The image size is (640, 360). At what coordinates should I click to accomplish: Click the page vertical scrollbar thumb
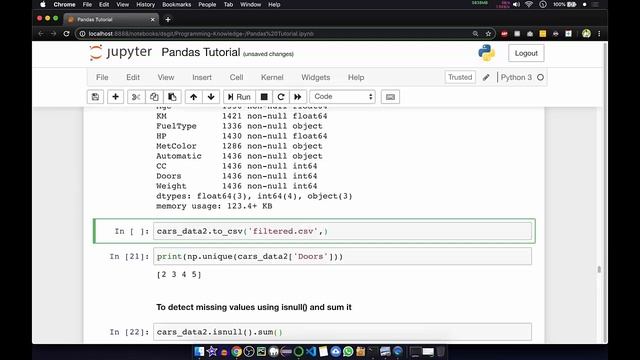point(599,269)
